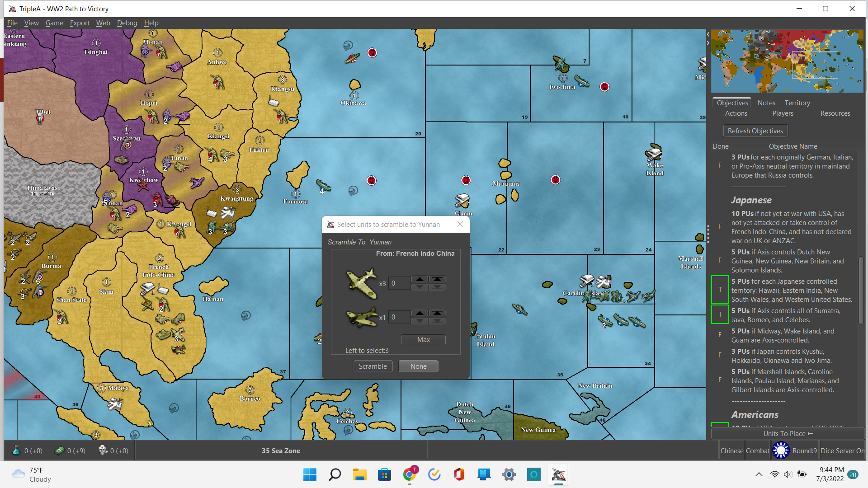Open the weather widget showing 75°F Cloudy

[32, 474]
